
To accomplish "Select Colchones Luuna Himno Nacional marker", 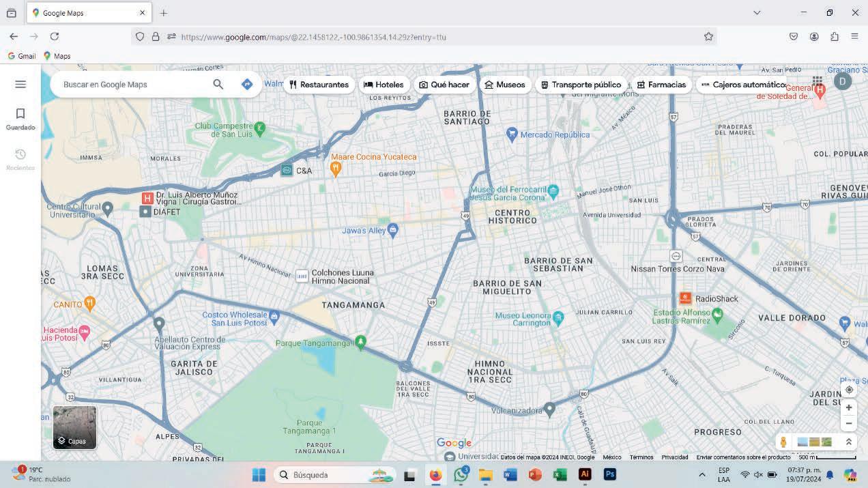I will click(302, 276).
